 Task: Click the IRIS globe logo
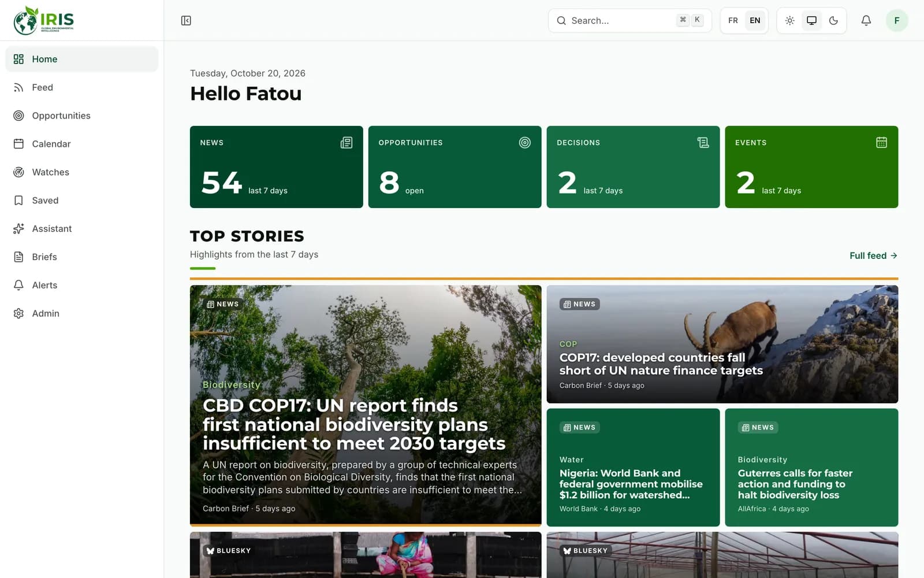44,20
